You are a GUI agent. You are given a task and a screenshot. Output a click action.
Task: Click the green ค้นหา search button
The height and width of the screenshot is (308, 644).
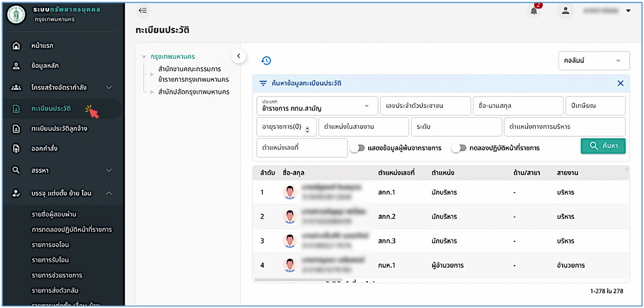(603, 146)
